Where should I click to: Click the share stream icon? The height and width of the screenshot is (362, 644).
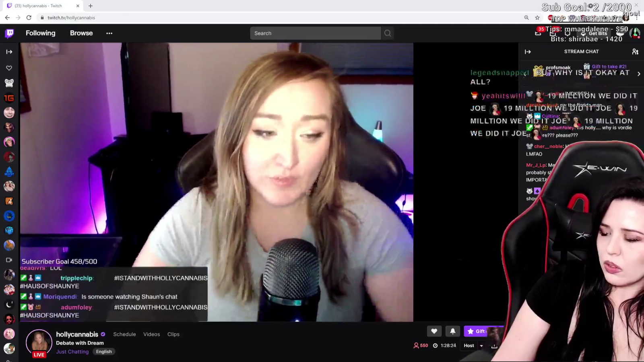pos(494,346)
